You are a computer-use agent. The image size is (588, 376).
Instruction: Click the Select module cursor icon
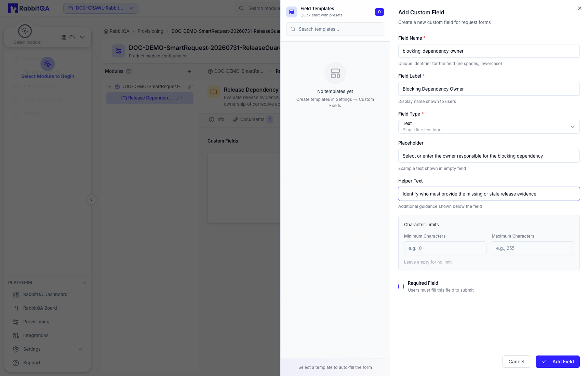pyautogui.click(x=25, y=31)
